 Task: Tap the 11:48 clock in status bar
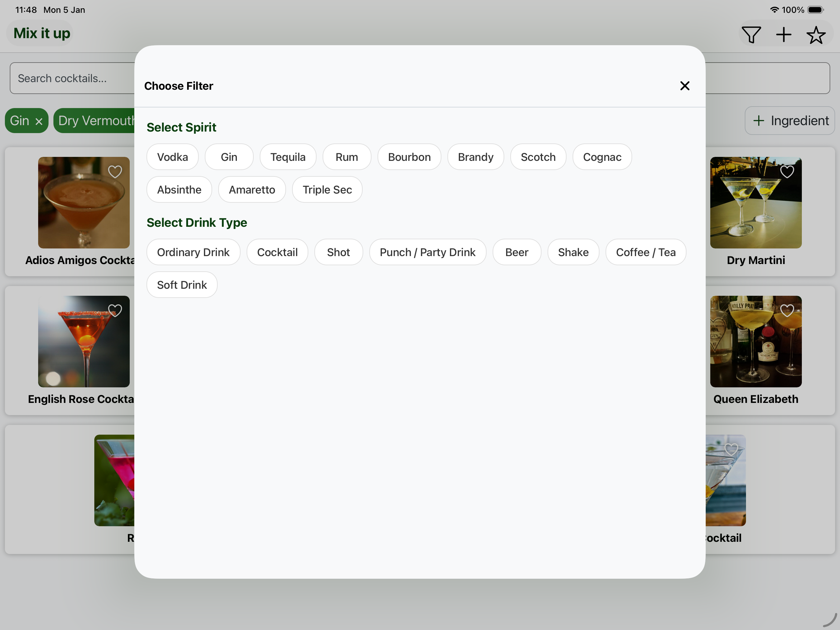(26, 10)
